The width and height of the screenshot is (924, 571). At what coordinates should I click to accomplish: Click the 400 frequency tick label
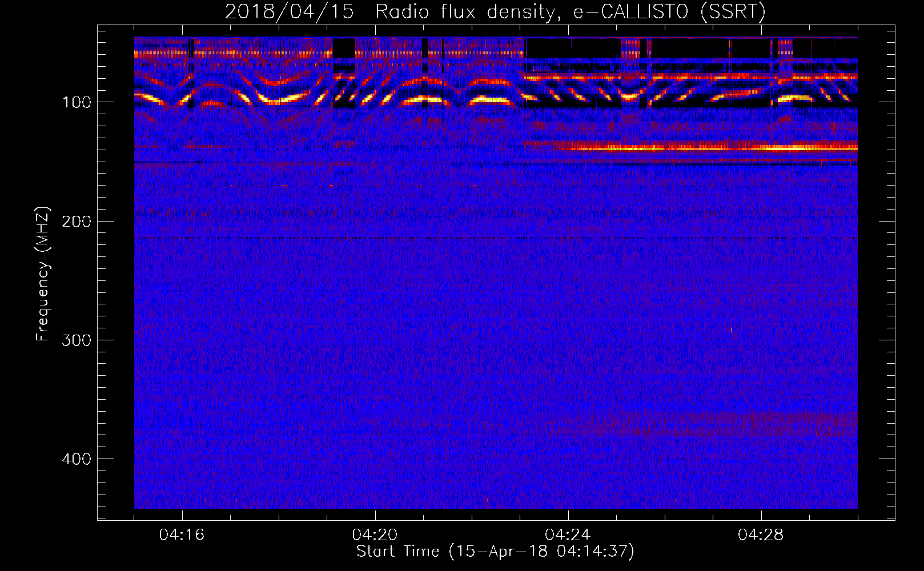77,459
